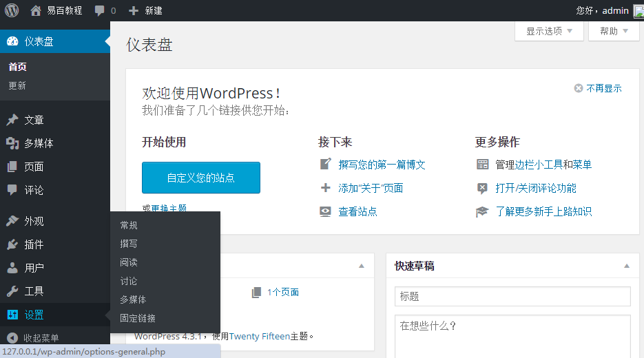Screen dimensions: 644x358
Task: Collapse the 快速草稿 panel with its arrow
Action: (627, 266)
